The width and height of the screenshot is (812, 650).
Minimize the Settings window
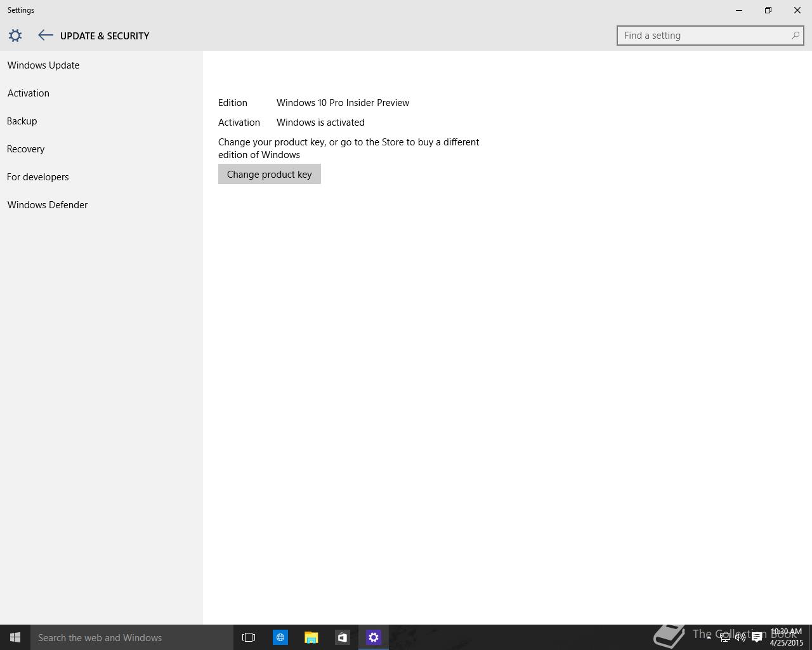pyautogui.click(x=739, y=10)
